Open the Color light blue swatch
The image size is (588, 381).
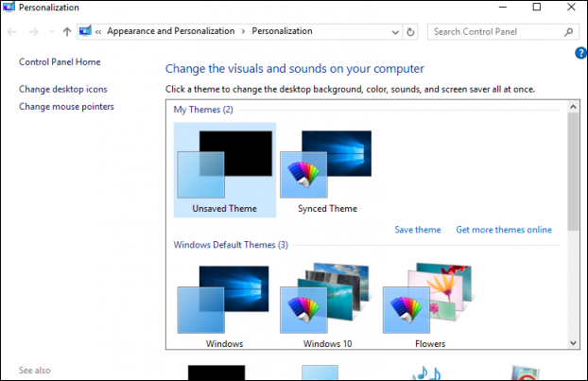320,372
